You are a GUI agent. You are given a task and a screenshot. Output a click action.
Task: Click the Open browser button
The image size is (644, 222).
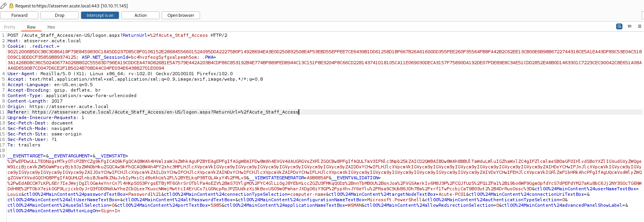(x=181, y=15)
